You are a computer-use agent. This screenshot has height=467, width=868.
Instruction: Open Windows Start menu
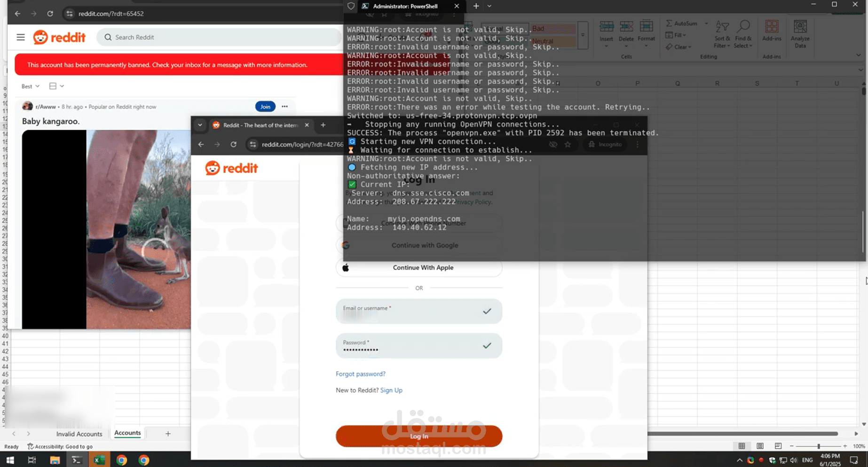point(10,460)
